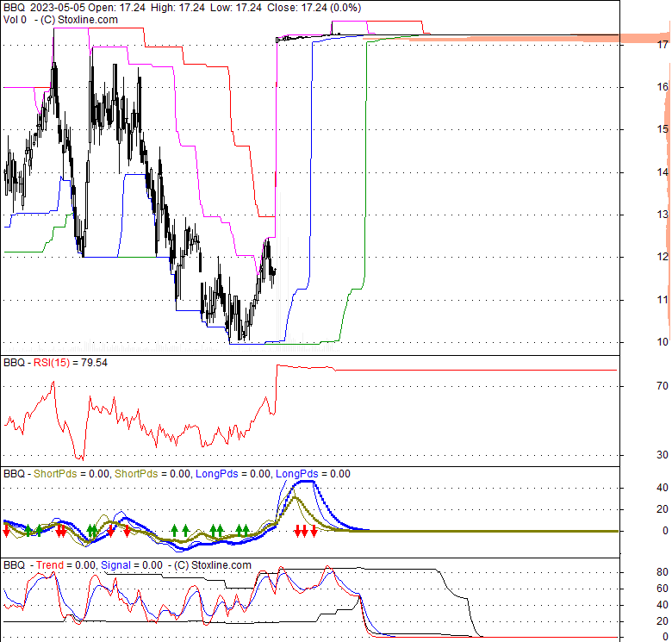Click the first olive ShortPds label
The image size is (672, 642).
pos(55,474)
